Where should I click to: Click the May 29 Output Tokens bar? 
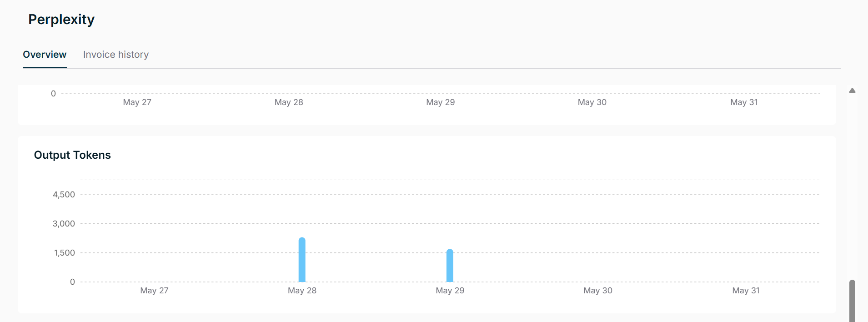pyautogui.click(x=450, y=266)
